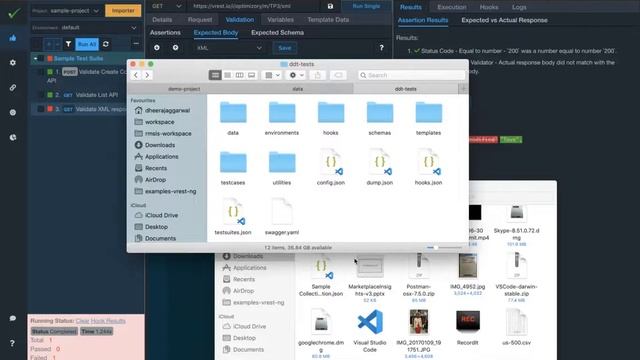Select Visual Studio Code in back Finder window

[x=370, y=331]
